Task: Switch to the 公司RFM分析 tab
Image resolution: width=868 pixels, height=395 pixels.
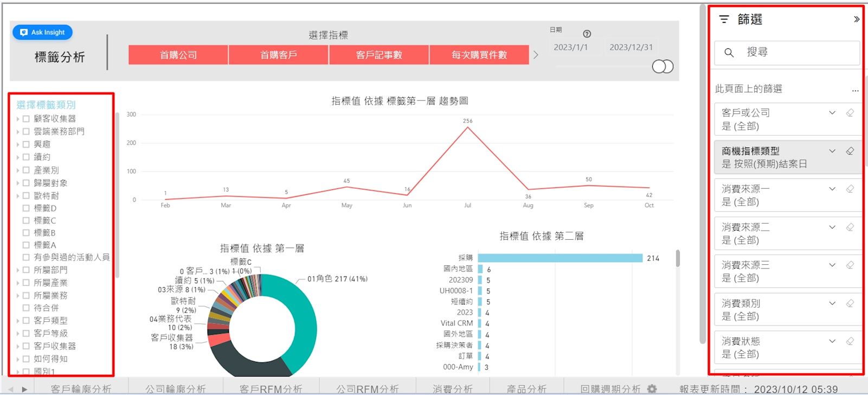Action: click(367, 388)
